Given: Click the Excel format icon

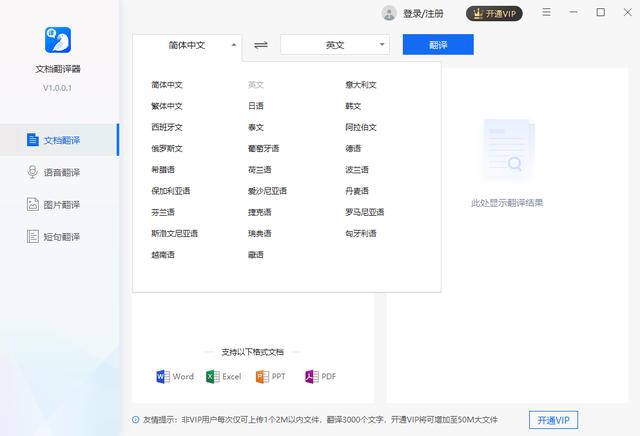Looking at the screenshot, I should (213, 376).
